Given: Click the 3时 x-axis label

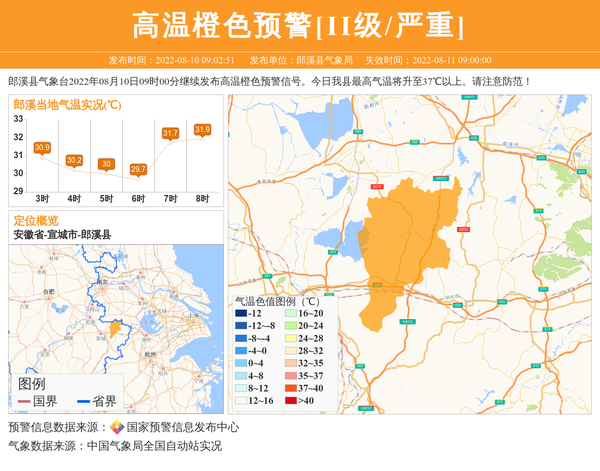Looking at the screenshot, I should coord(42,199).
